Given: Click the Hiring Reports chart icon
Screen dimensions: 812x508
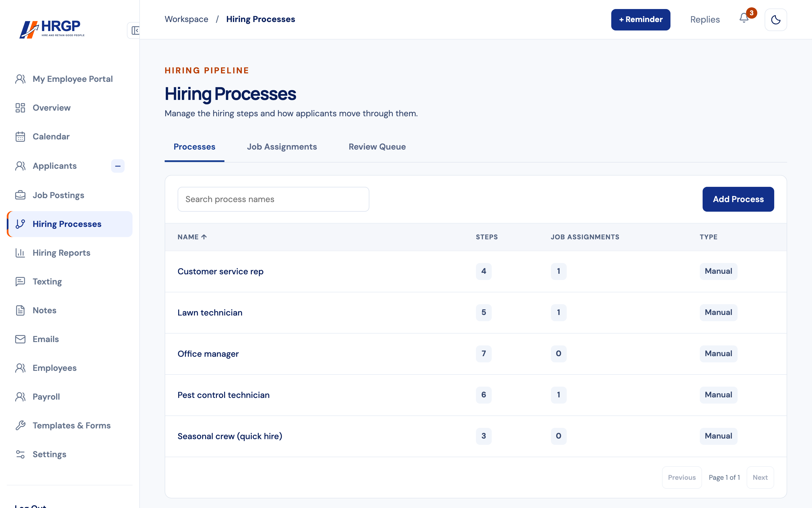Looking at the screenshot, I should [x=20, y=253].
